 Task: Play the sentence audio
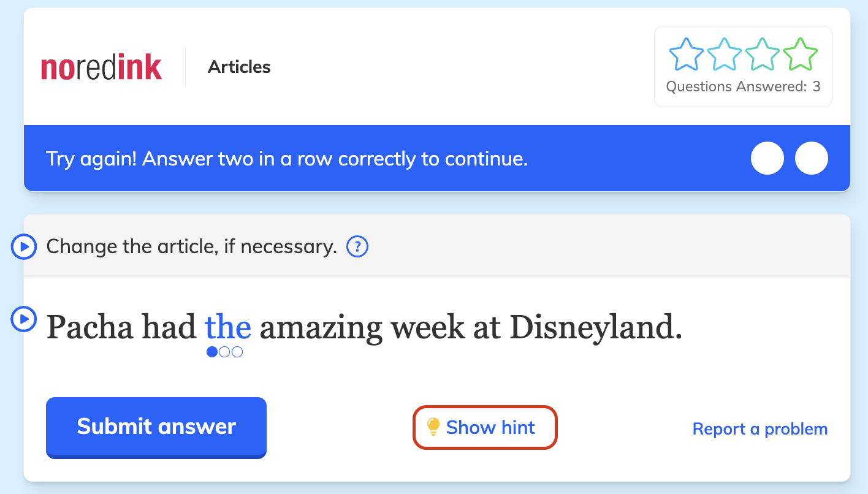23,319
